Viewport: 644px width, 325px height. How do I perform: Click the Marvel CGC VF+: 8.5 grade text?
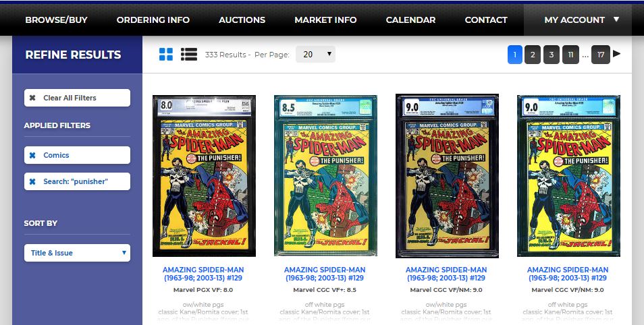325,290
